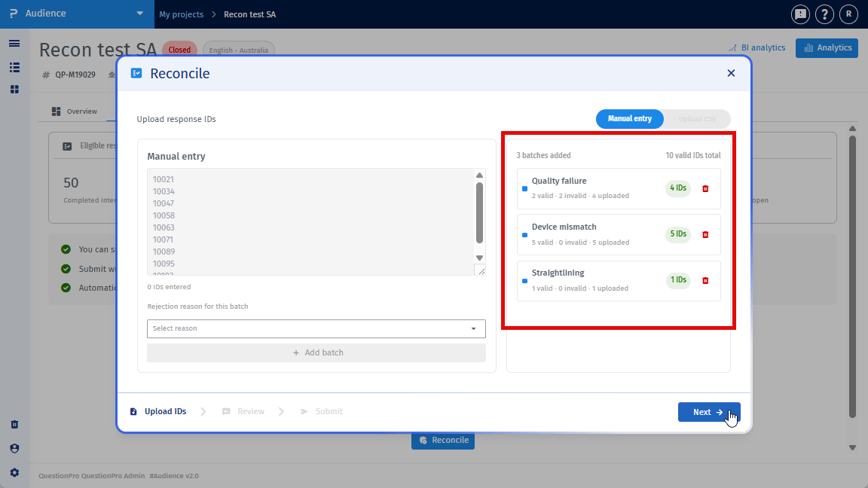Click the manual entry scrollbar thumb

(479, 213)
